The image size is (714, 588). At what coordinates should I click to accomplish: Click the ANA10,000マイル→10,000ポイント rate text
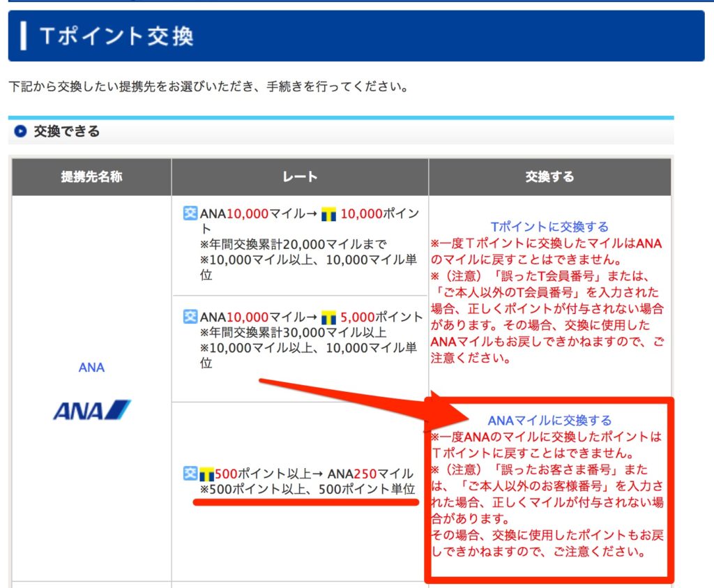click(x=309, y=221)
